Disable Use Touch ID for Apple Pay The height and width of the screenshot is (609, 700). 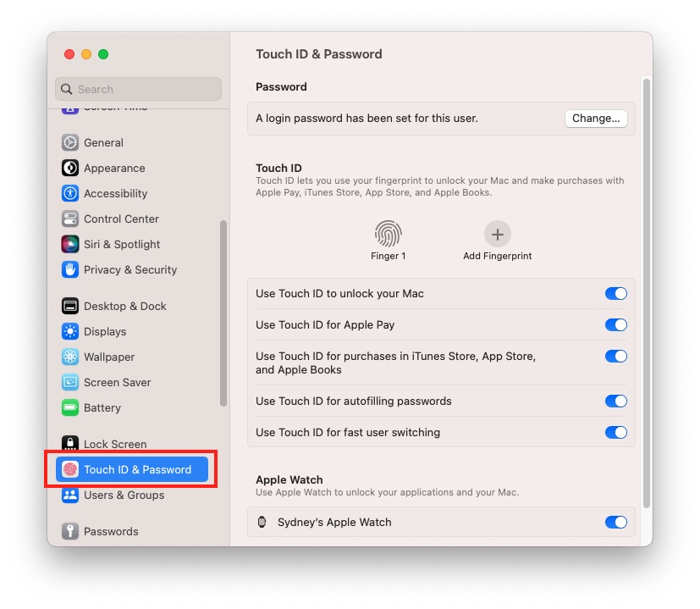pyautogui.click(x=615, y=324)
